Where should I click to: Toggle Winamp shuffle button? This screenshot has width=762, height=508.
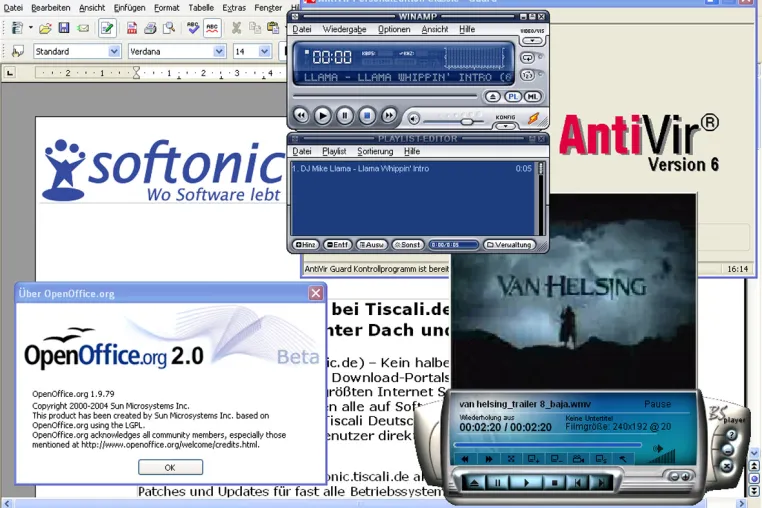click(527, 75)
